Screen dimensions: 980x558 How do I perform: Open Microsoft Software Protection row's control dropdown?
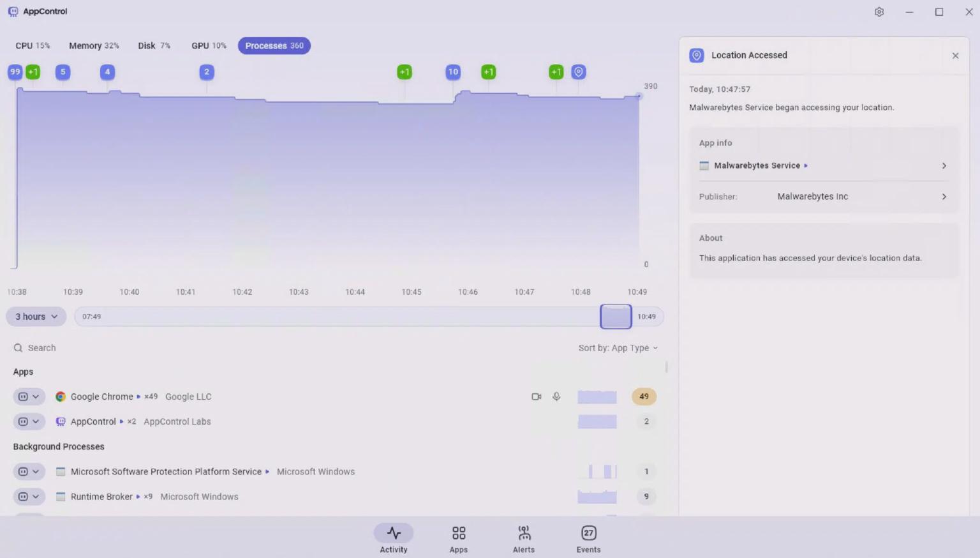29,472
